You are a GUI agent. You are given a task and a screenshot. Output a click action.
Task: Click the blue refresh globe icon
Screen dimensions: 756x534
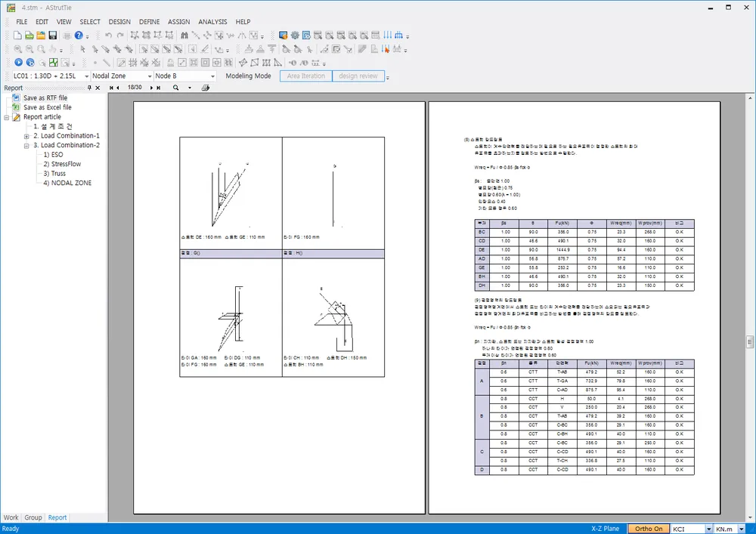click(x=30, y=62)
